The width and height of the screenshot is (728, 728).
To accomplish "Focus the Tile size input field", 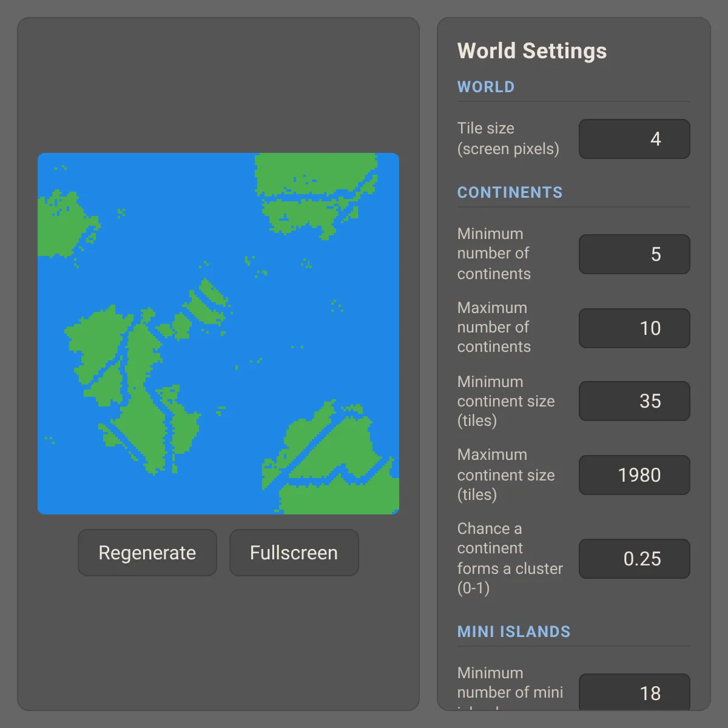I will tap(635, 139).
